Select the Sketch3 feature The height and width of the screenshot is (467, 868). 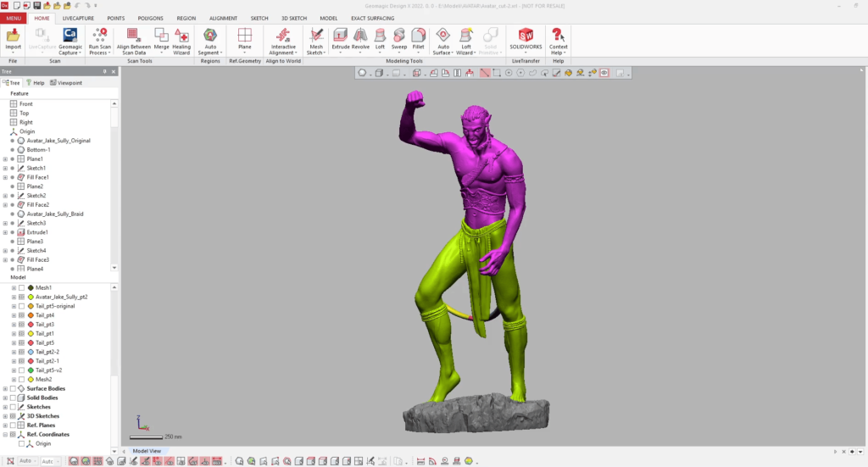(36, 223)
